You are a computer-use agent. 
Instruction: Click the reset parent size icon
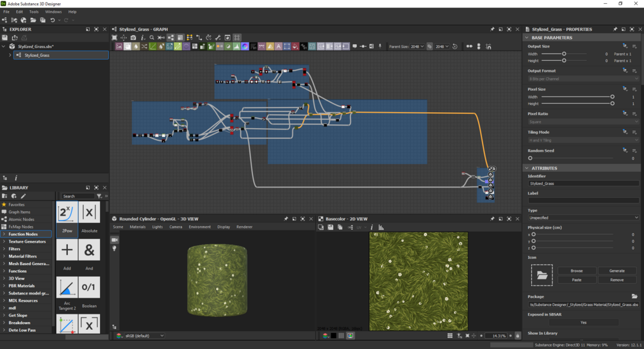tap(455, 47)
